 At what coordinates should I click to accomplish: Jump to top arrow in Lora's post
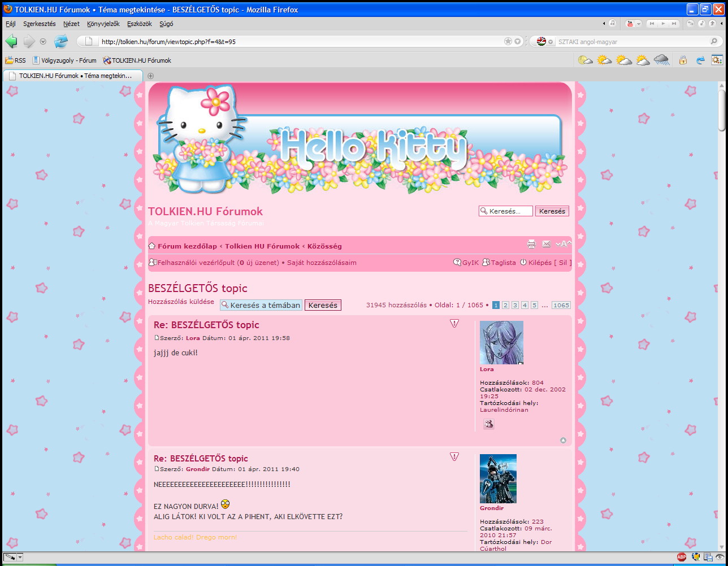(x=563, y=441)
